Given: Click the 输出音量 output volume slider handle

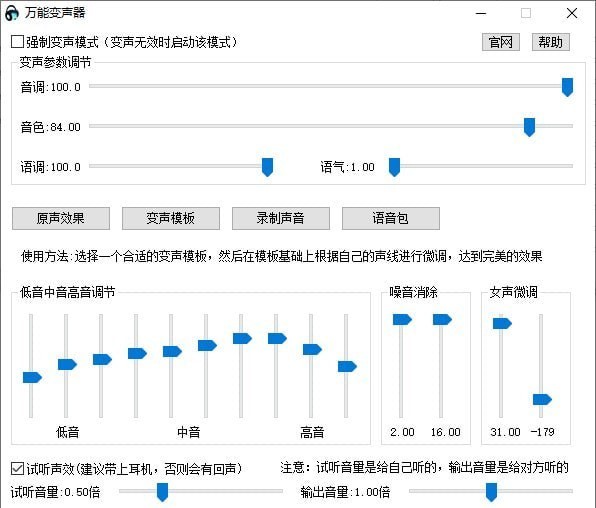Looking at the screenshot, I should 491,492.
